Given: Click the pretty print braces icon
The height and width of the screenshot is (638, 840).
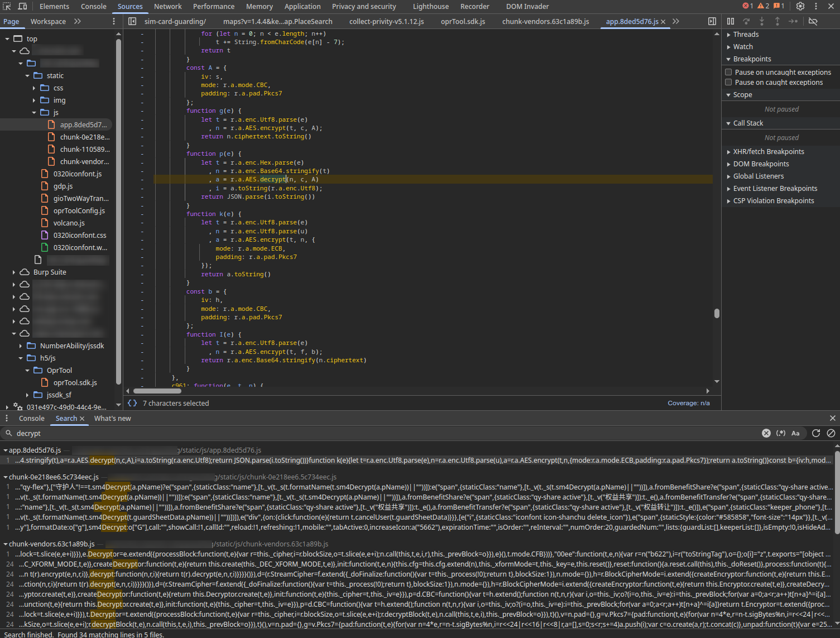Looking at the screenshot, I should point(132,403).
